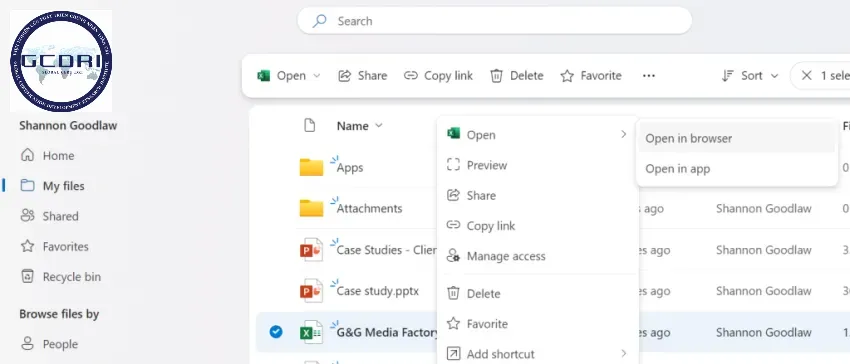850x364 pixels.
Task: Click the Share icon in toolbar
Action: 344,76
